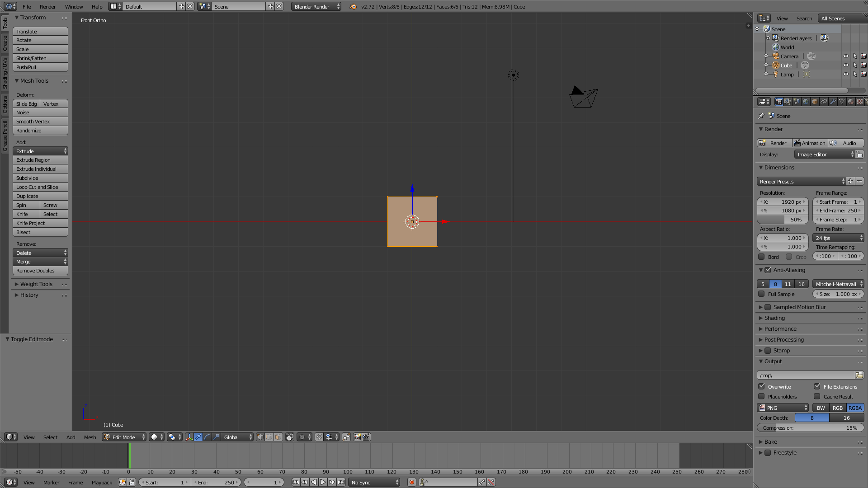This screenshot has width=868, height=488.
Task: Enable the Full Sample checkbox
Action: click(x=762, y=294)
